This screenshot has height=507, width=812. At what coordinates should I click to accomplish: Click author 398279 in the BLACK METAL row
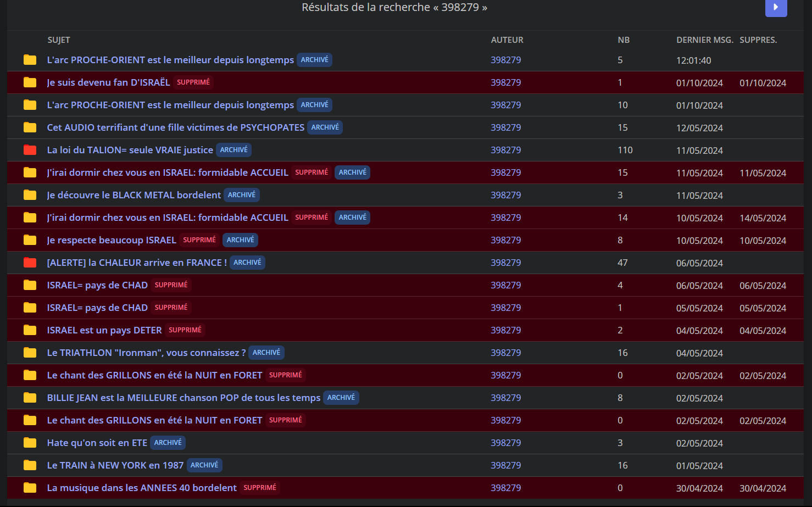[505, 195]
